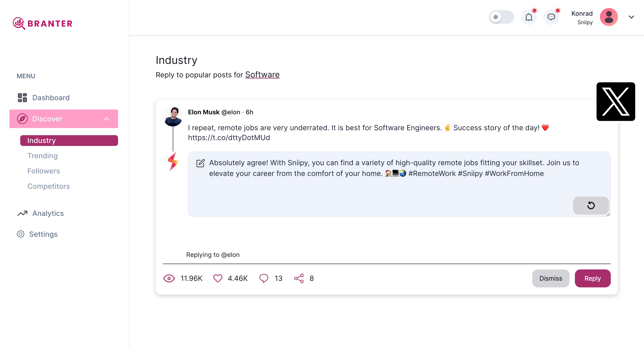
Task: Click the Discover compass icon
Action: (22, 119)
